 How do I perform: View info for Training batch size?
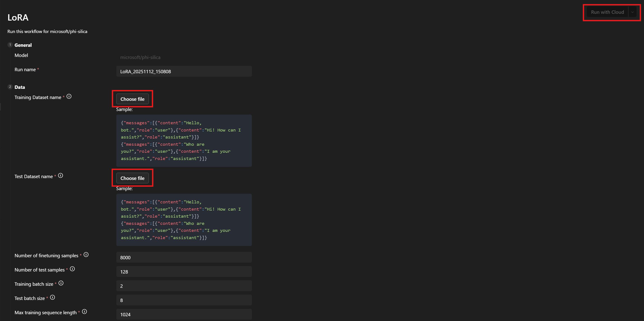61,283
